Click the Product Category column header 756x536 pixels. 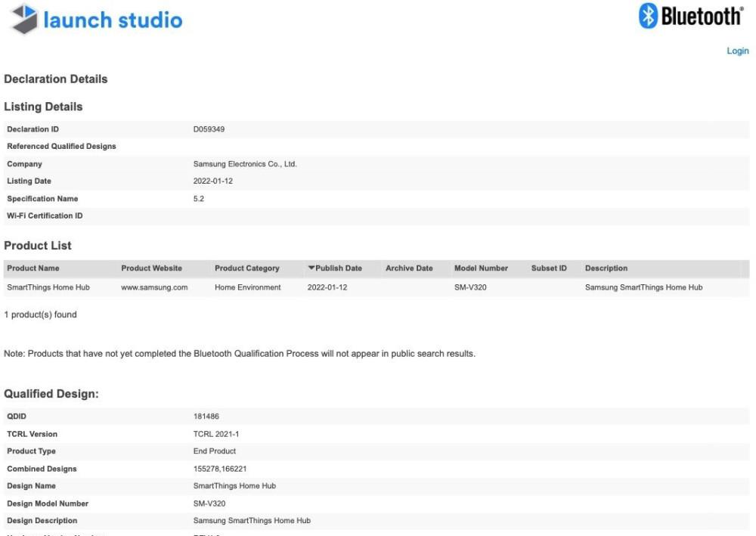247,268
